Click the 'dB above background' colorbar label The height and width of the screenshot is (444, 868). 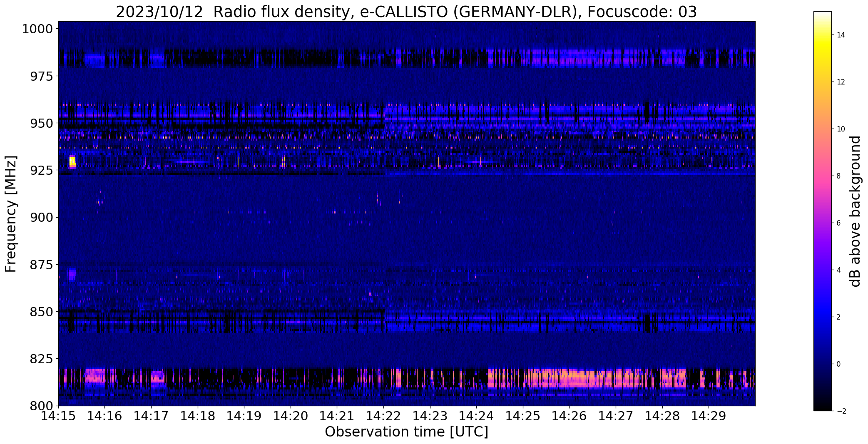(855, 211)
